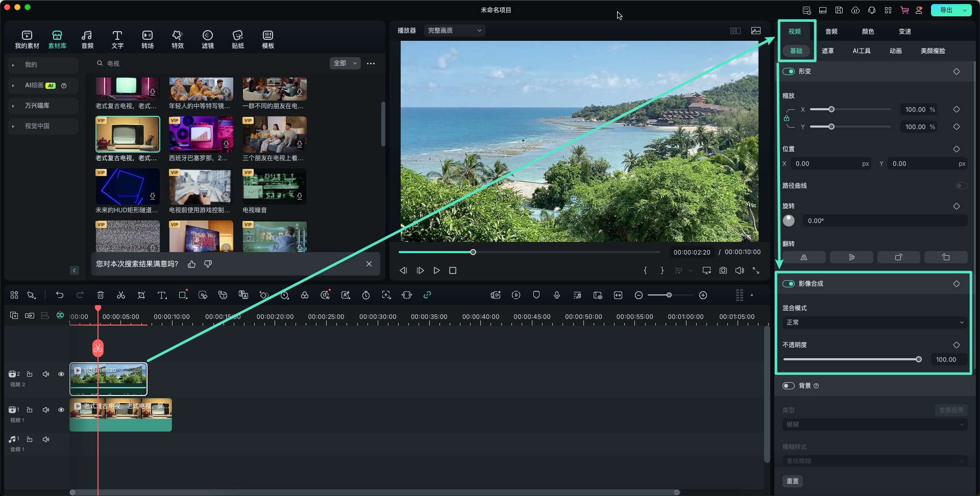Open the 模板 templates panel
980x496 pixels.
(268, 39)
